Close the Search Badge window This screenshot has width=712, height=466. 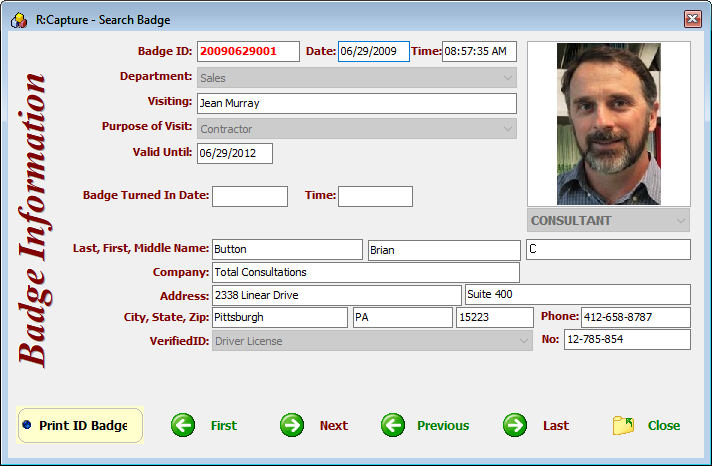click(x=692, y=19)
